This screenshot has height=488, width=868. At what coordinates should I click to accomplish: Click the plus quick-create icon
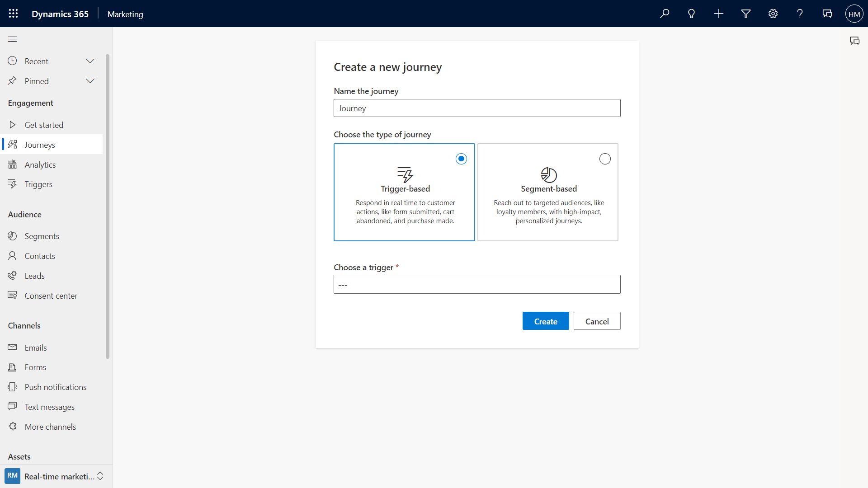click(x=719, y=14)
